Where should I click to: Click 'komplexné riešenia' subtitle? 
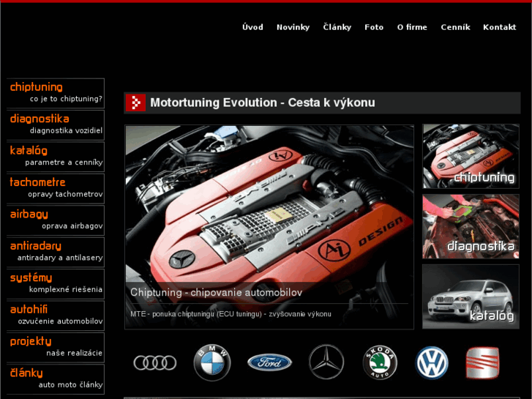pos(65,289)
